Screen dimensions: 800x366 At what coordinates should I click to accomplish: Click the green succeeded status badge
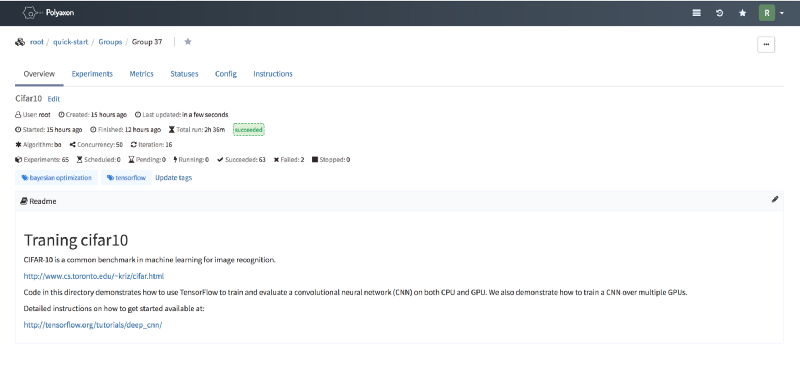click(249, 130)
